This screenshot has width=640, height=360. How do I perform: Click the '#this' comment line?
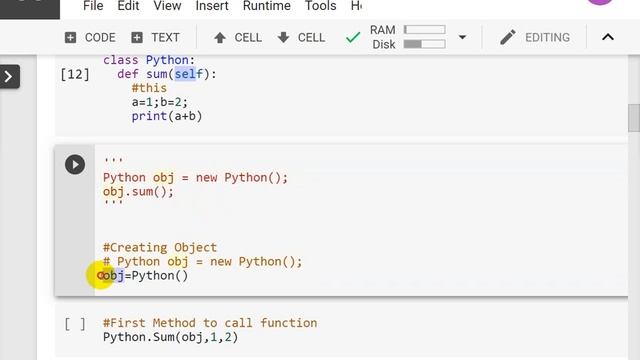[x=149, y=88]
